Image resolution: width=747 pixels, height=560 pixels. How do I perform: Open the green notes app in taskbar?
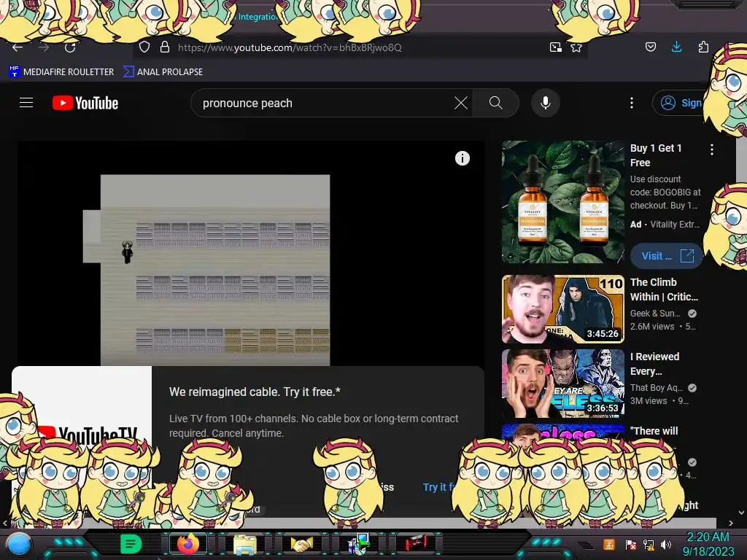(x=131, y=544)
